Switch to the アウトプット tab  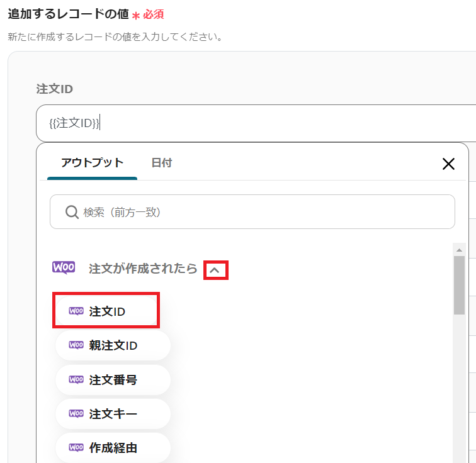pos(92,163)
